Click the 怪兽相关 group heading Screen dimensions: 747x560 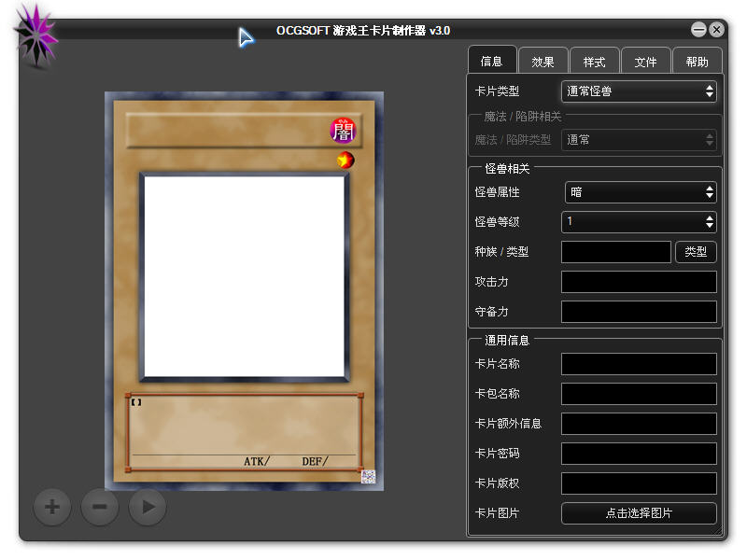[x=507, y=169]
